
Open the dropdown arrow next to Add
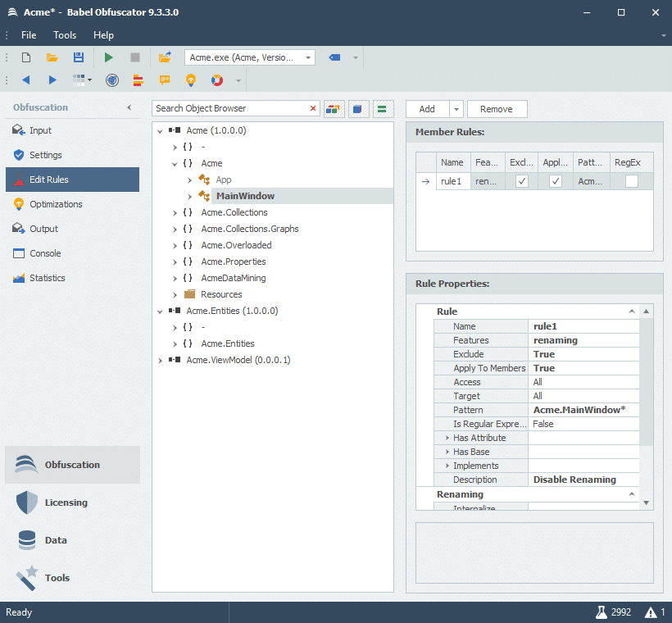456,109
